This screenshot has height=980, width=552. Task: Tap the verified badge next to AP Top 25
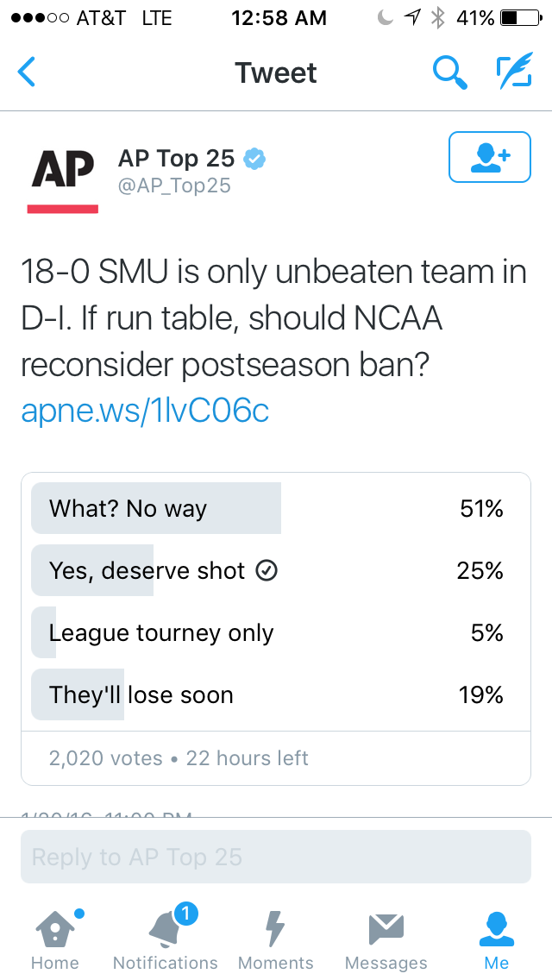point(254,159)
